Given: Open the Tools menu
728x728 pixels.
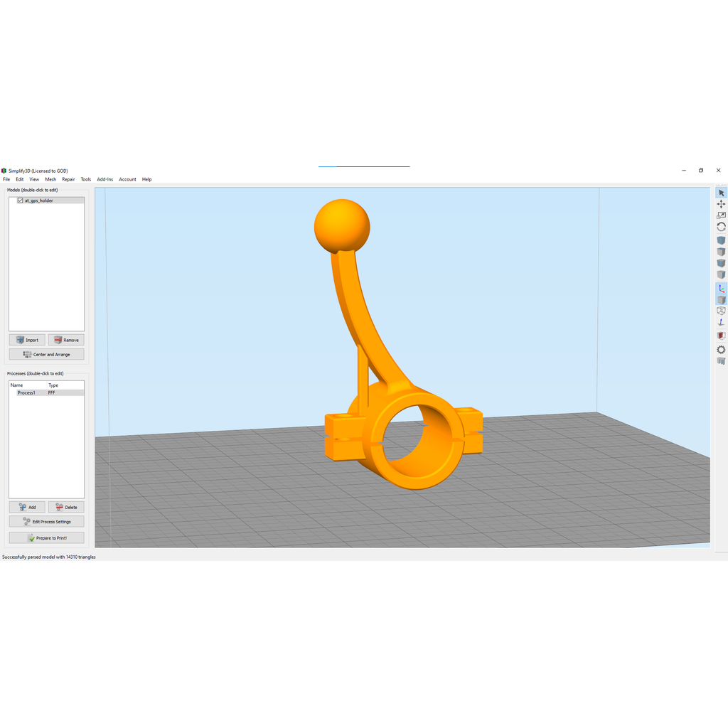Looking at the screenshot, I should (86, 179).
